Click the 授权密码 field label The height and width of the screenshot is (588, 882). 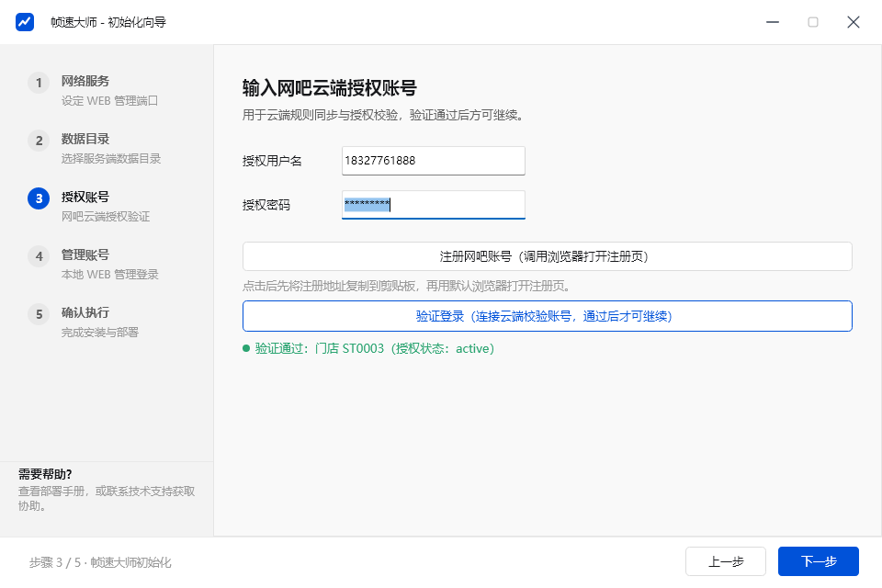(x=266, y=205)
